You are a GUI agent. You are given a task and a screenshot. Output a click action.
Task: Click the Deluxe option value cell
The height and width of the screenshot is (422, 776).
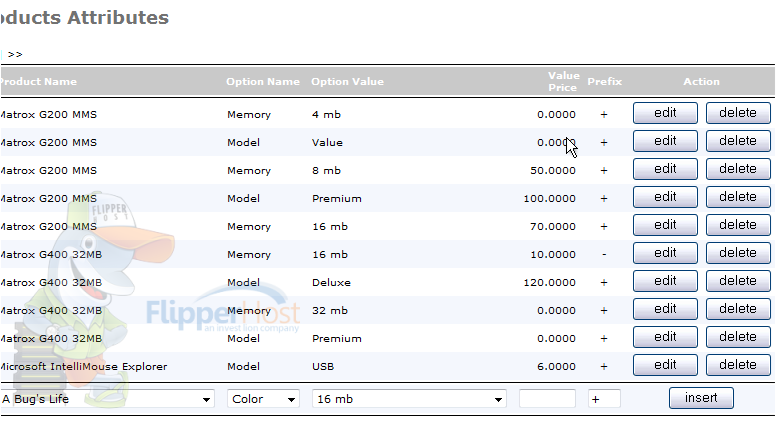point(331,282)
